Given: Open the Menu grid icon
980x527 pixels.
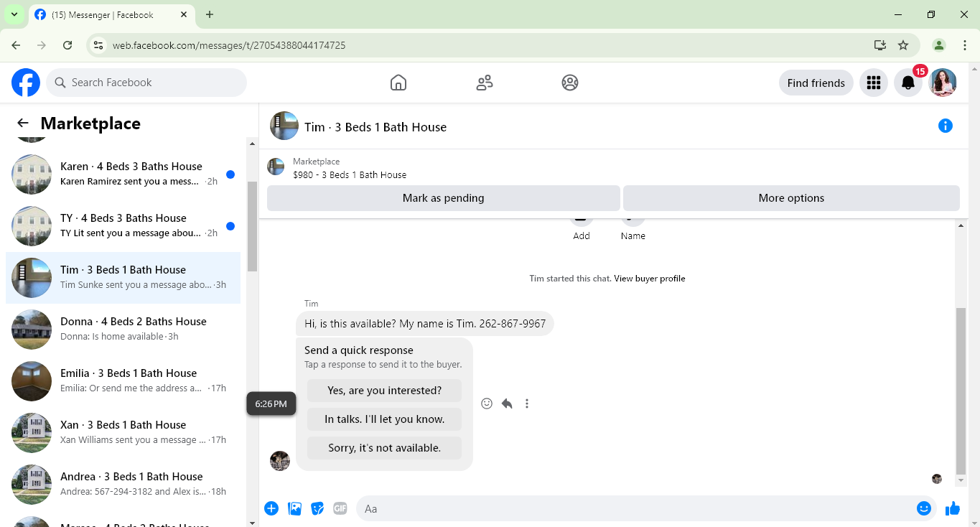Looking at the screenshot, I should 874,83.
